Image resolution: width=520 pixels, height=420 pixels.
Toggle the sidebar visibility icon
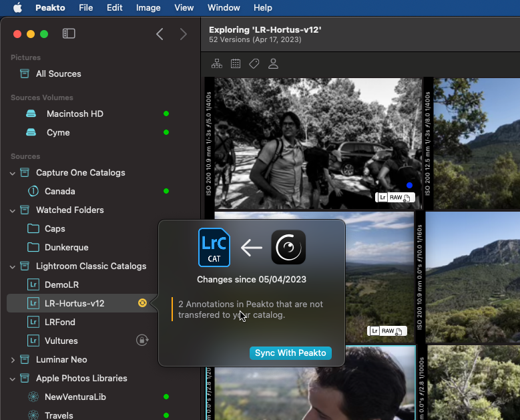pyautogui.click(x=69, y=33)
